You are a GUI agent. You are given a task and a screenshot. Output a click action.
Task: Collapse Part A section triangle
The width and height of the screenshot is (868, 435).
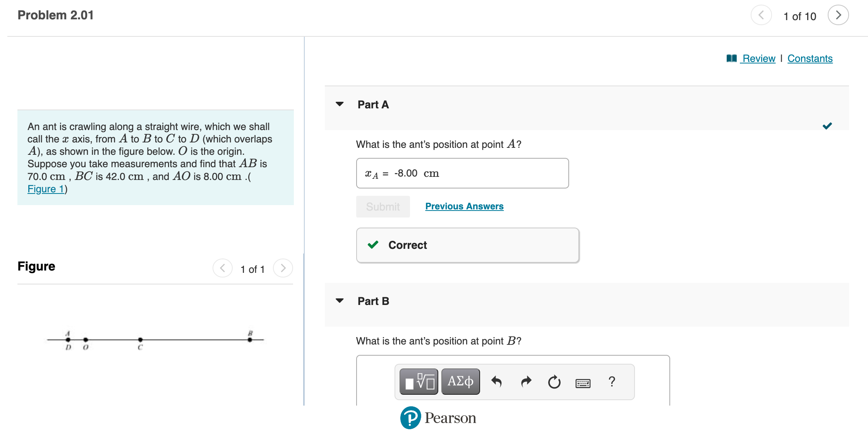point(340,104)
